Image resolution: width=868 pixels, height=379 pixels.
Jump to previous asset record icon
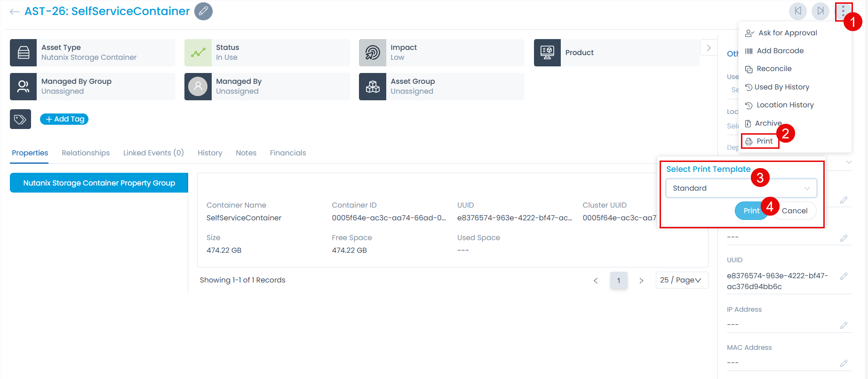tap(798, 11)
